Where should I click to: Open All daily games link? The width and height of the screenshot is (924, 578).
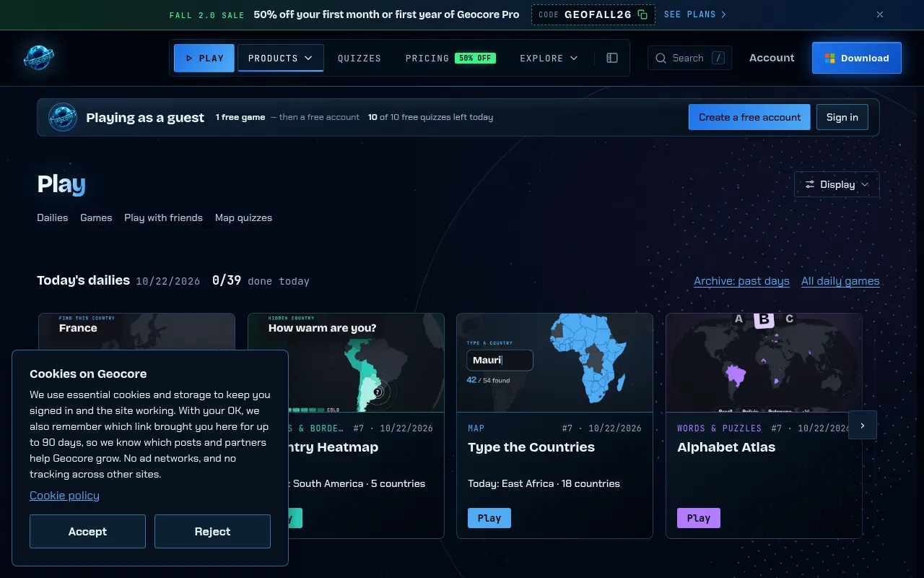(x=840, y=280)
